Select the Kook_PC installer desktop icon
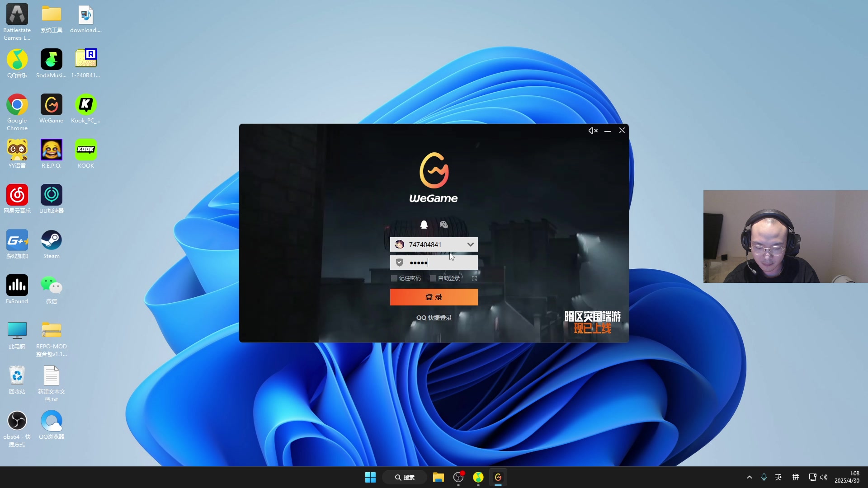Viewport: 868px width, 488px height. [86, 109]
